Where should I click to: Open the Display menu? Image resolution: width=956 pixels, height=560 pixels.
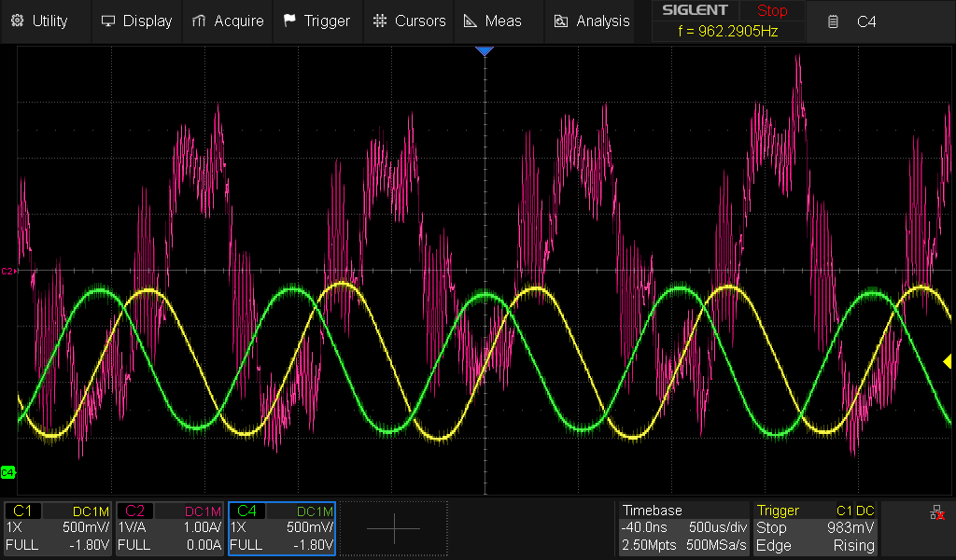(136, 21)
